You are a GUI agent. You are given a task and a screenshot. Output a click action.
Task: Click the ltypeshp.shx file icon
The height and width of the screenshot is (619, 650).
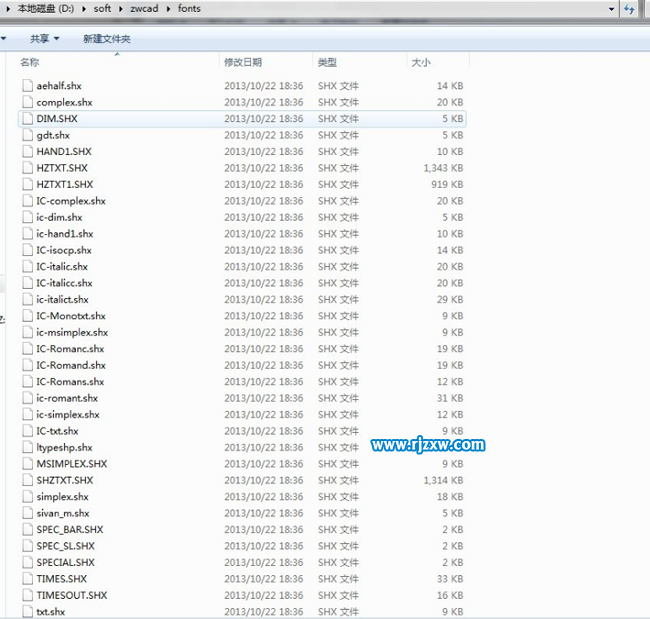tap(27, 447)
